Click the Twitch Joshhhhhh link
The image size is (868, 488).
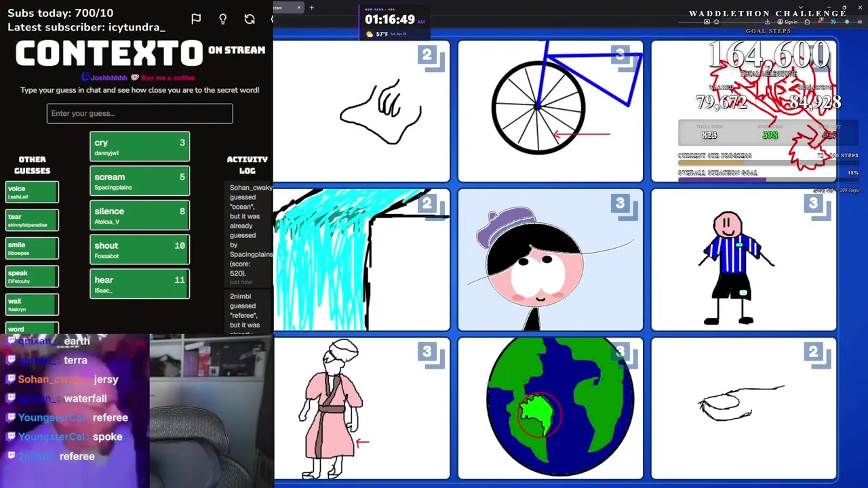pos(104,77)
